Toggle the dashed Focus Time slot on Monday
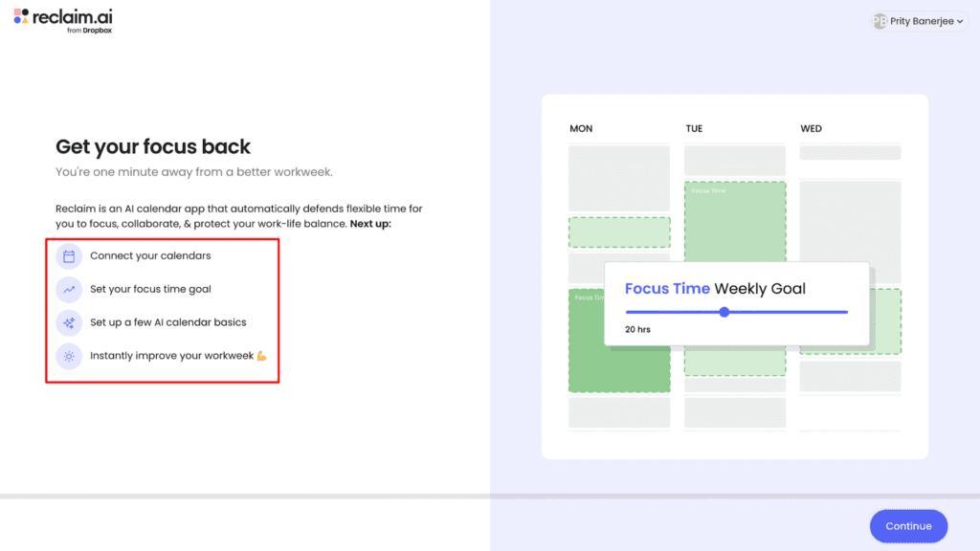Image resolution: width=980 pixels, height=551 pixels. tap(618, 231)
